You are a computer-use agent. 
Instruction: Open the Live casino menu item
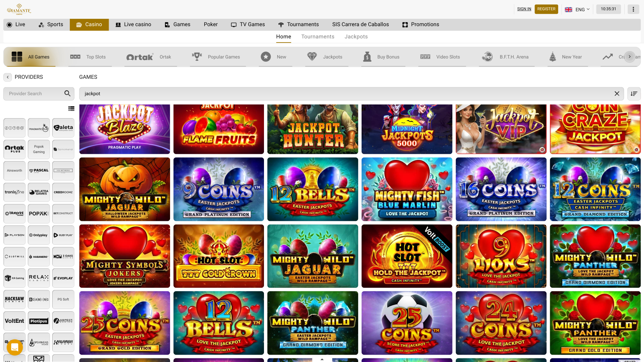(x=133, y=24)
